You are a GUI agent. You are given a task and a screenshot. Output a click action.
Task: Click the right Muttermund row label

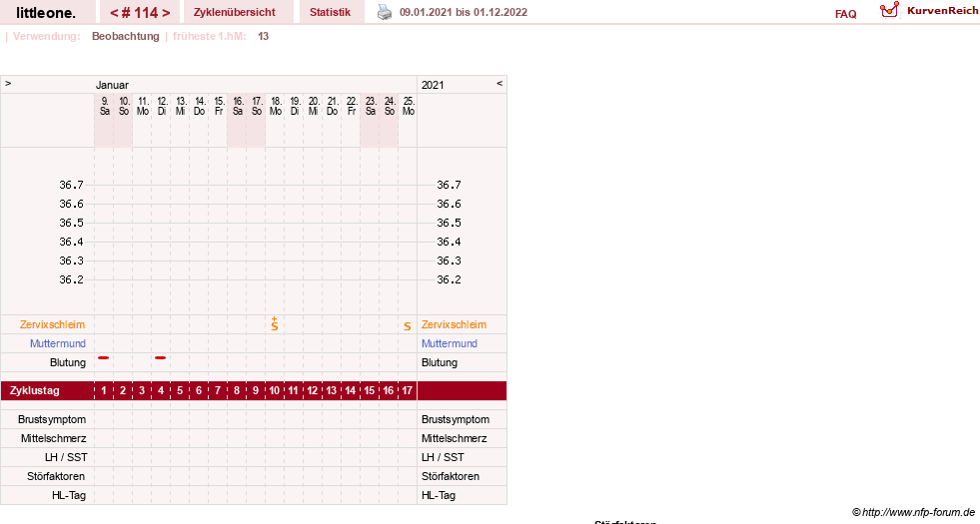click(450, 343)
